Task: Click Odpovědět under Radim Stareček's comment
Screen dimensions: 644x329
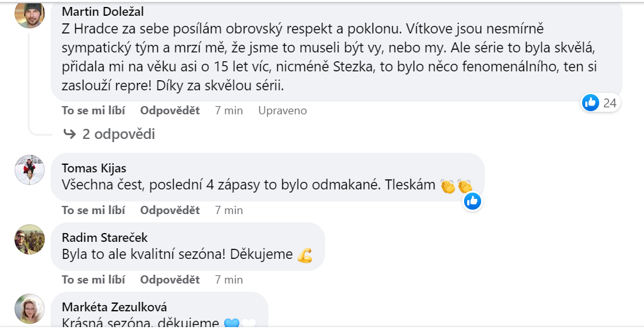Action: [x=170, y=280]
